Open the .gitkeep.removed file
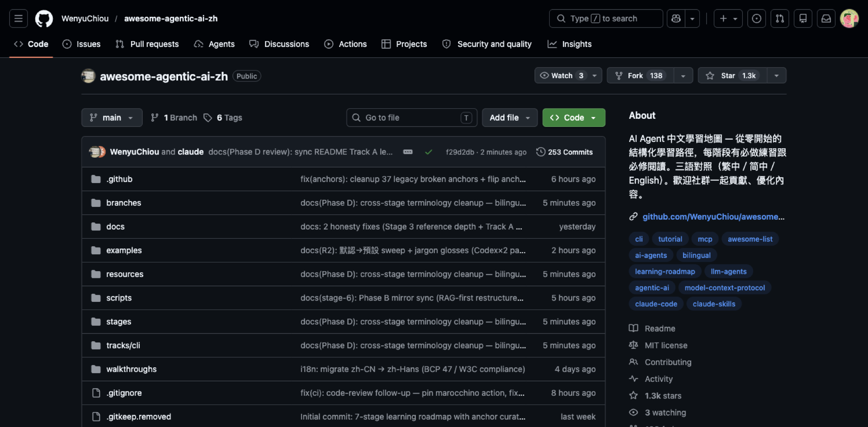 [138, 417]
